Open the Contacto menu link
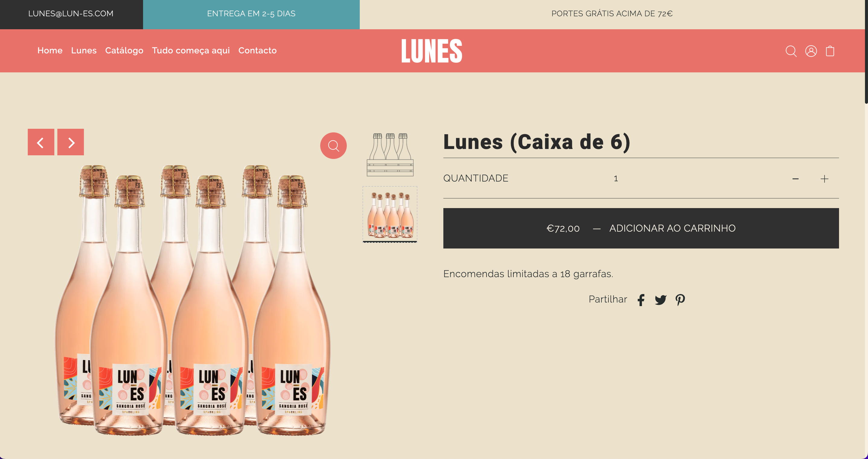The width and height of the screenshot is (868, 459). pos(257,50)
